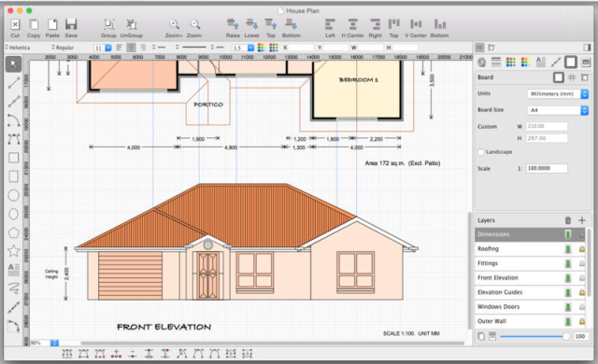Open the text style inspector tab
This screenshot has width=598, height=364.
point(540,62)
